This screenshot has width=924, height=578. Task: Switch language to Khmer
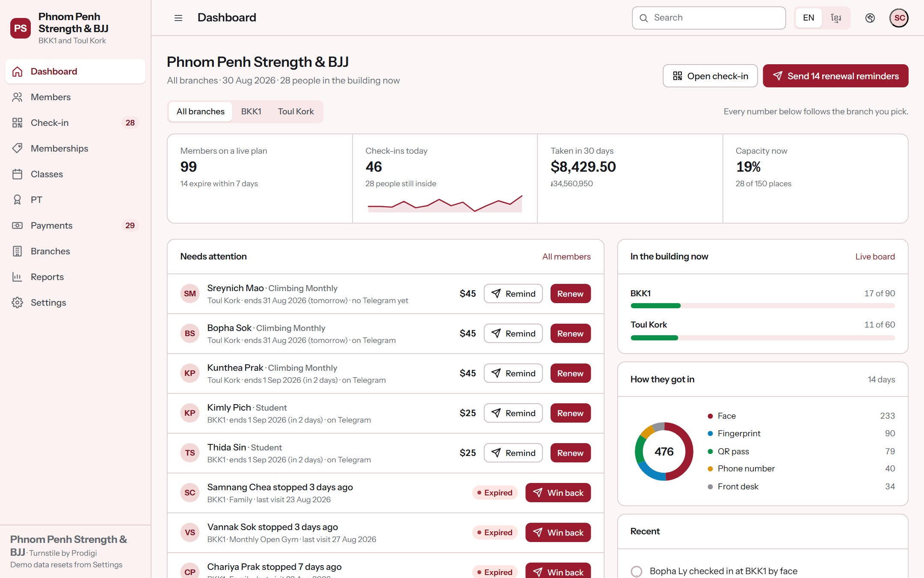[x=836, y=18]
